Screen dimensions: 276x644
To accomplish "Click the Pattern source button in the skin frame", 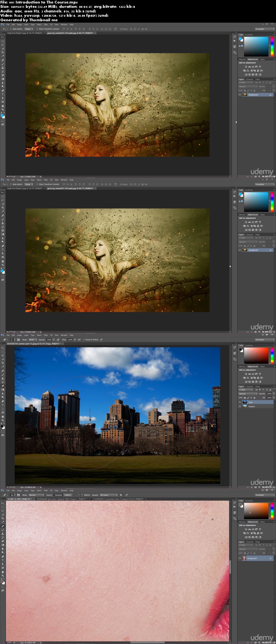I will (x=68, y=495).
